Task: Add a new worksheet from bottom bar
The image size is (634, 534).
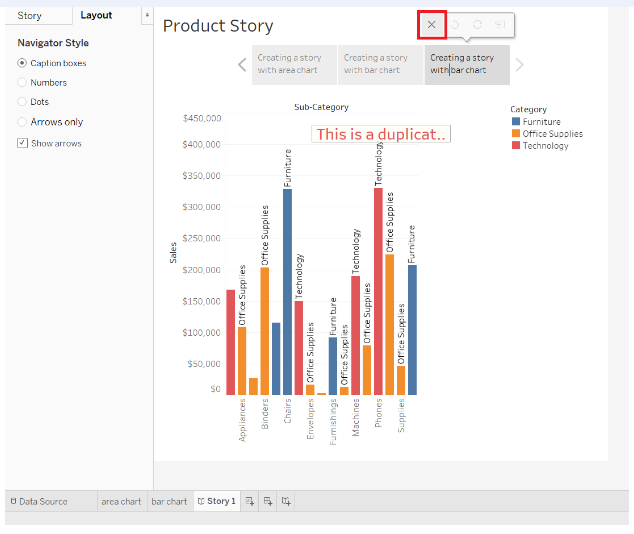Action: coord(250,501)
